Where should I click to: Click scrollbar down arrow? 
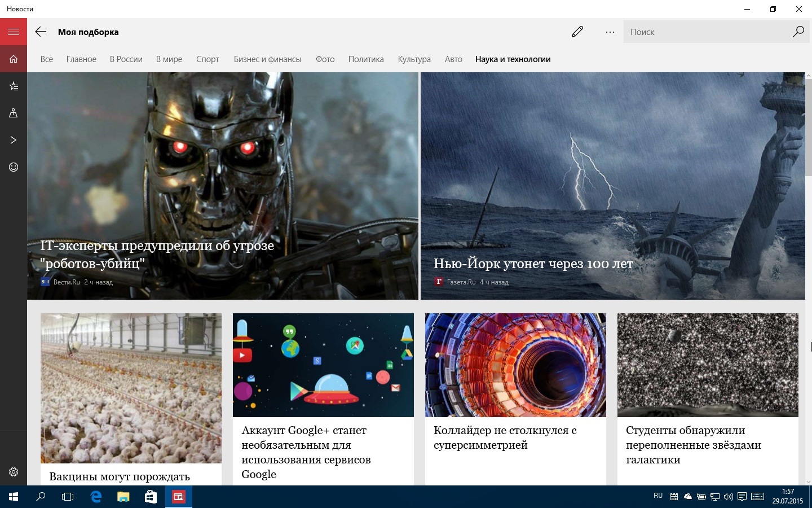coord(809,481)
